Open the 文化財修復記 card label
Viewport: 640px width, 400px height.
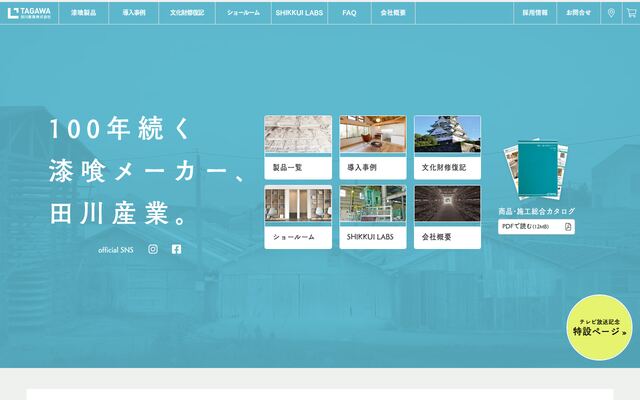tap(447, 168)
